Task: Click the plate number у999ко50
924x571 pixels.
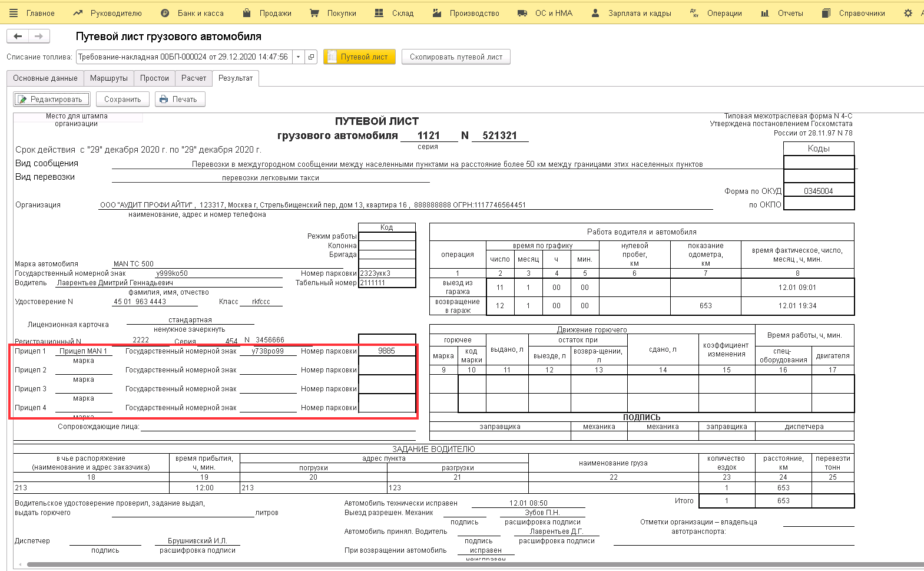Action: tap(172, 273)
